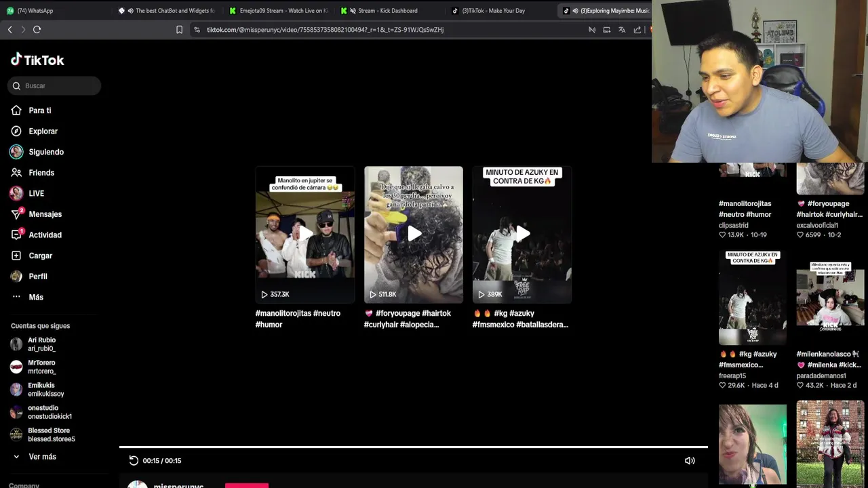Click the Buscar search field
Image resolution: width=868 pixels, height=488 pixels.
coord(54,85)
